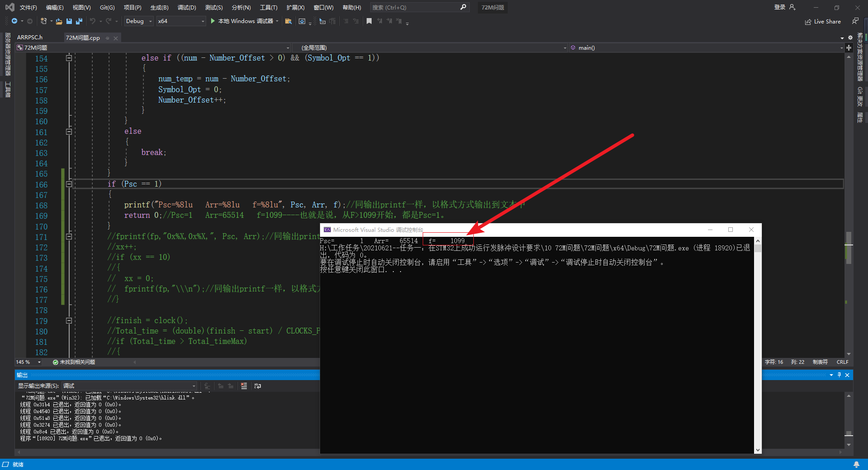Open the 调试(D) menu
This screenshot has width=868, height=470.
click(187, 7)
